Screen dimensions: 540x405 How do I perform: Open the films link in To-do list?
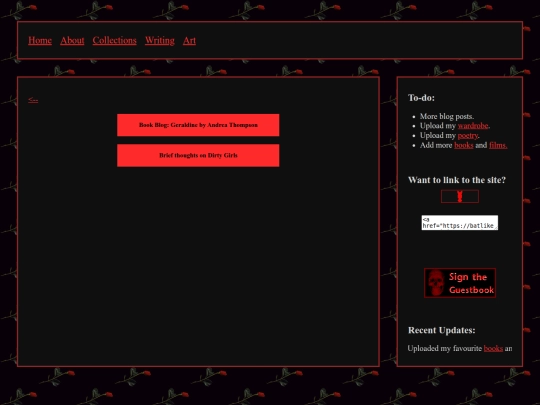click(498, 145)
